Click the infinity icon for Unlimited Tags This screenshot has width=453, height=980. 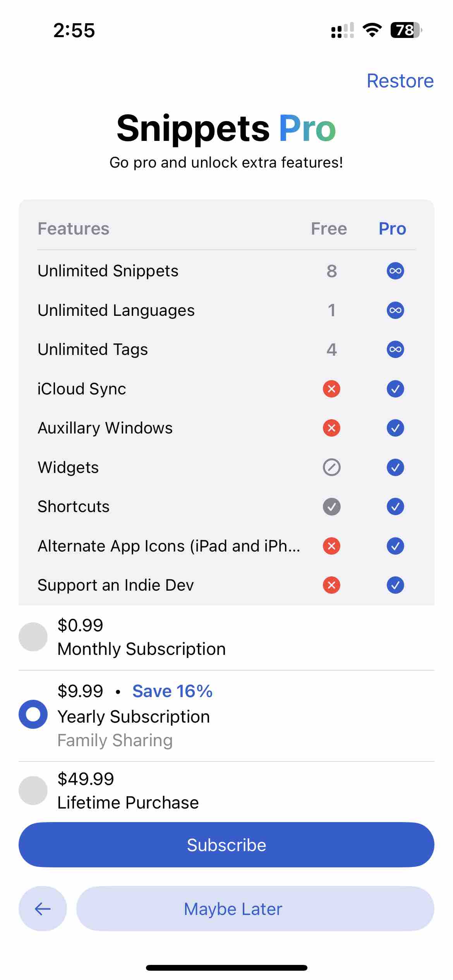[x=395, y=350]
